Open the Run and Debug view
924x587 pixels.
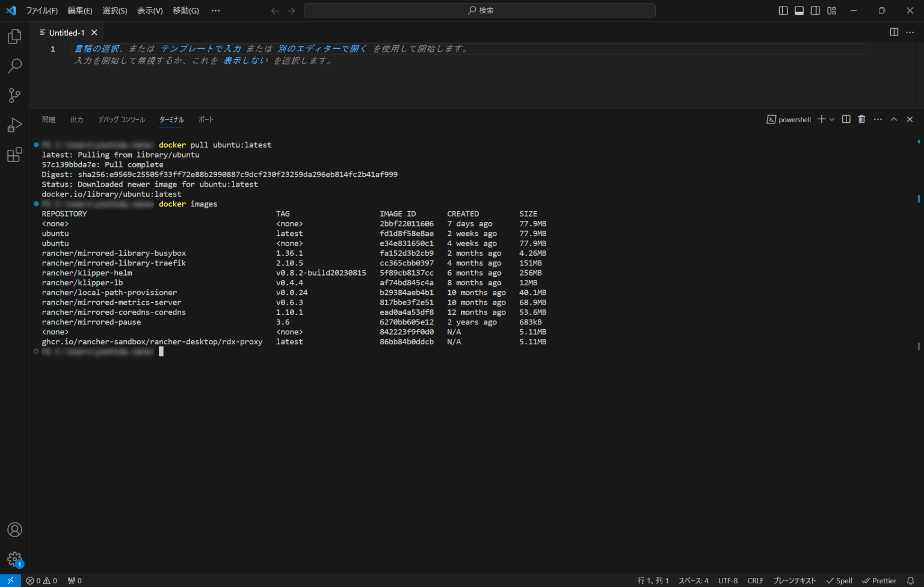14,125
